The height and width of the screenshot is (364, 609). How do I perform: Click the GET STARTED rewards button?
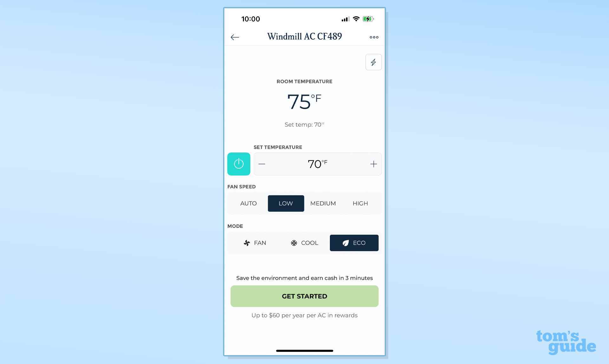[304, 296]
